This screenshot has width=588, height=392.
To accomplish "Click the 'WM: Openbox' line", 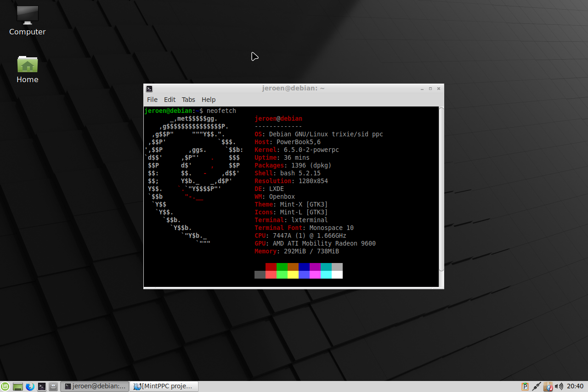I will (275, 196).
